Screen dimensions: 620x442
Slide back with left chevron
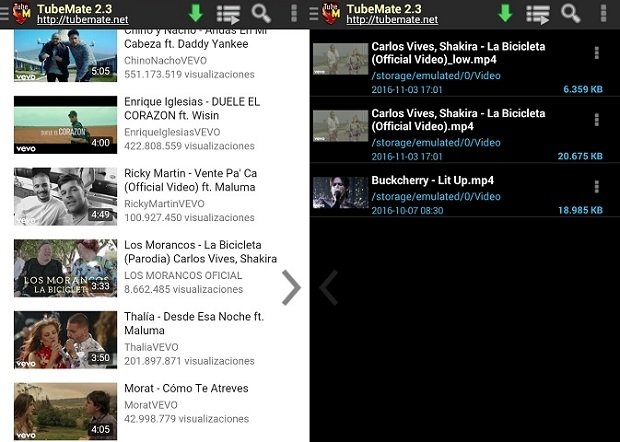pos(329,287)
